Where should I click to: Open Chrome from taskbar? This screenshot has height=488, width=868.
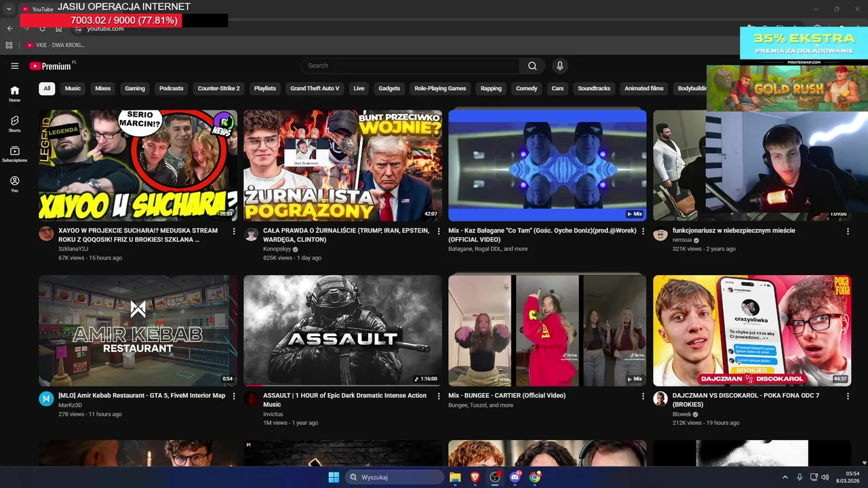click(535, 477)
